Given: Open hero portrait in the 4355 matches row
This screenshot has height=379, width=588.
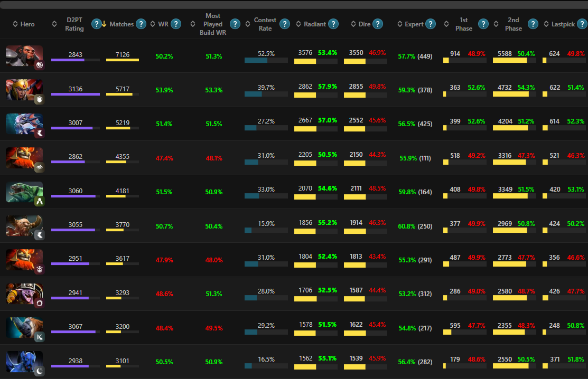Looking at the screenshot, I should point(24,158).
